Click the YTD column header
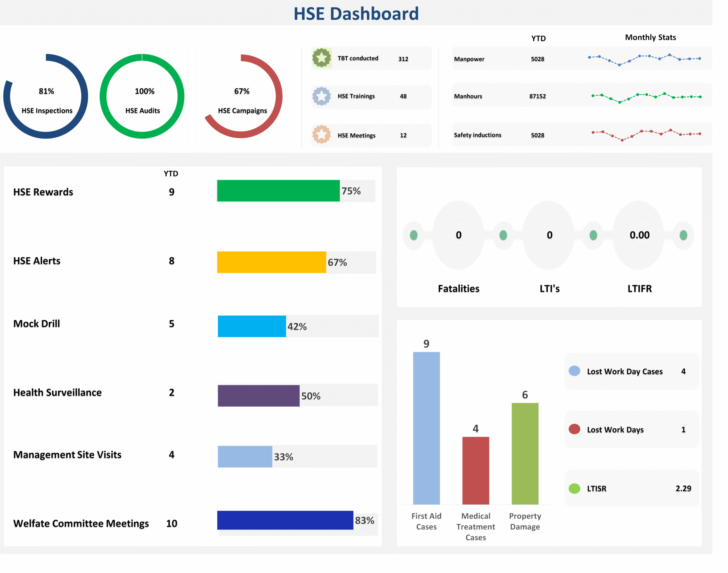 538,38
